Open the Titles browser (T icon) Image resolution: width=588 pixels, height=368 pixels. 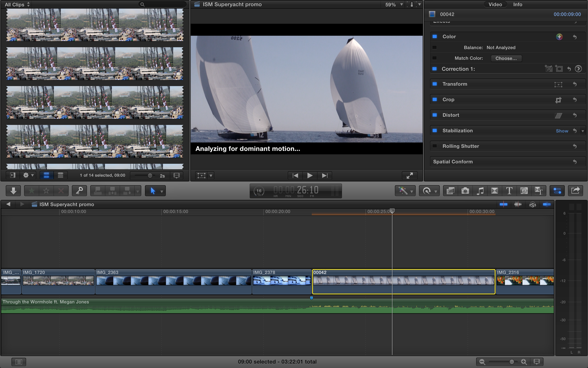(x=509, y=191)
